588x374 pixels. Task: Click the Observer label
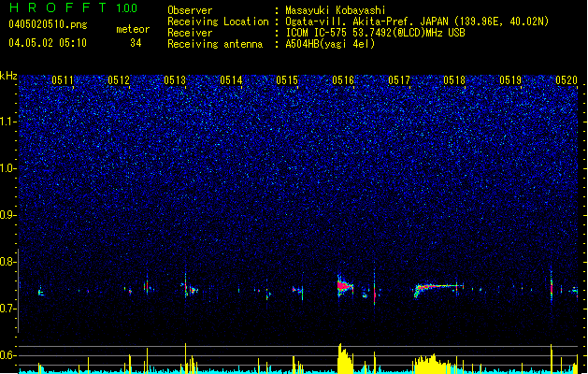[190, 10]
